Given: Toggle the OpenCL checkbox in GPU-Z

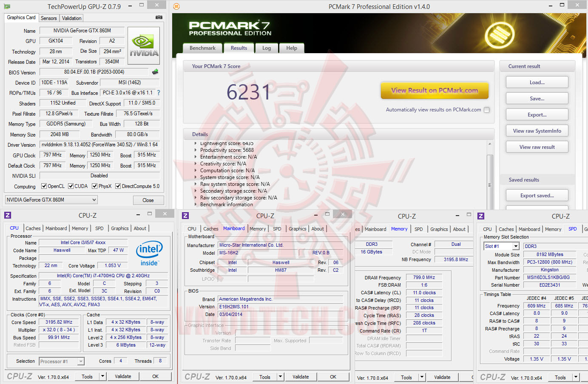Looking at the screenshot, I should pyautogui.click(x=44, y=186).
